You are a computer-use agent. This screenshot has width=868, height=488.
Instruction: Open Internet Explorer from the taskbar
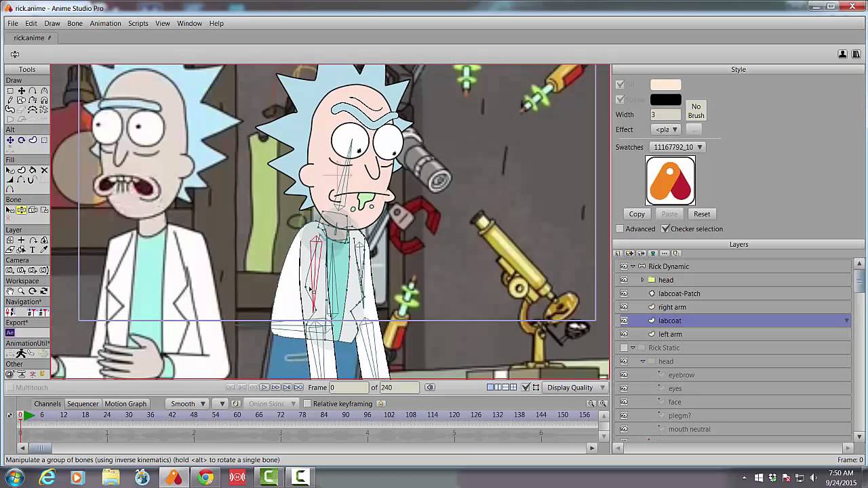[x=47, y=478]
